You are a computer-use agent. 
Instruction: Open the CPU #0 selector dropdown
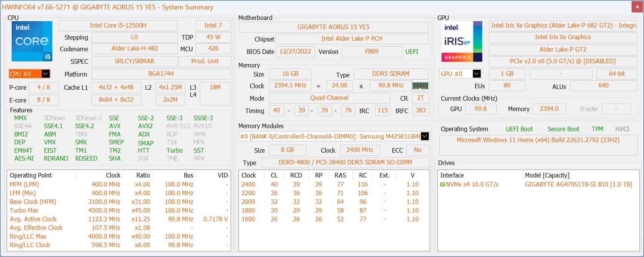[x=45, y=74]
